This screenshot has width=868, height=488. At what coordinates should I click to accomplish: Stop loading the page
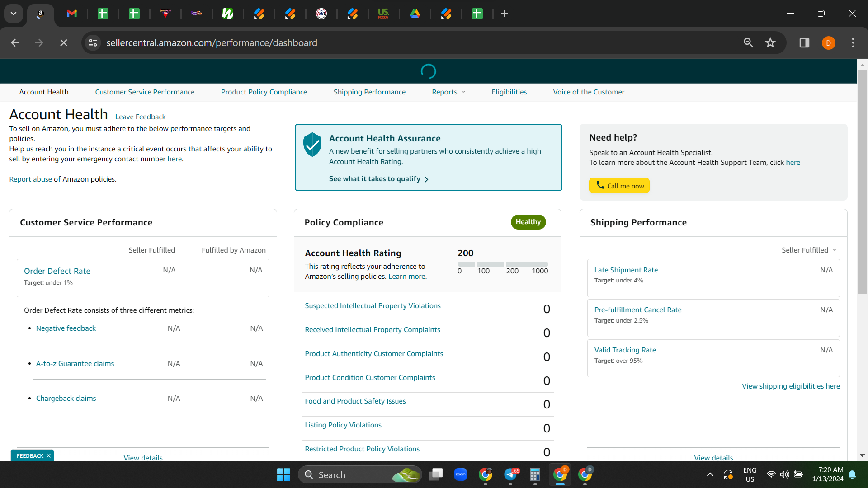click(x=64, y=42)
